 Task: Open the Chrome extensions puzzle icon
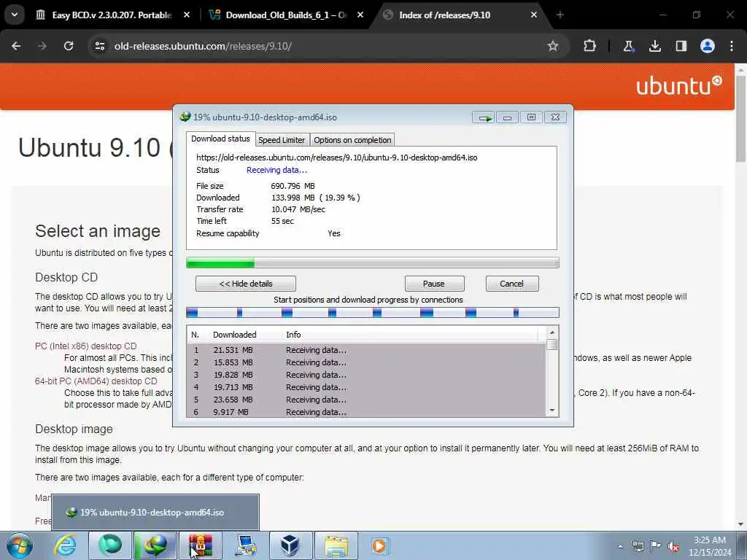(589, 46)
